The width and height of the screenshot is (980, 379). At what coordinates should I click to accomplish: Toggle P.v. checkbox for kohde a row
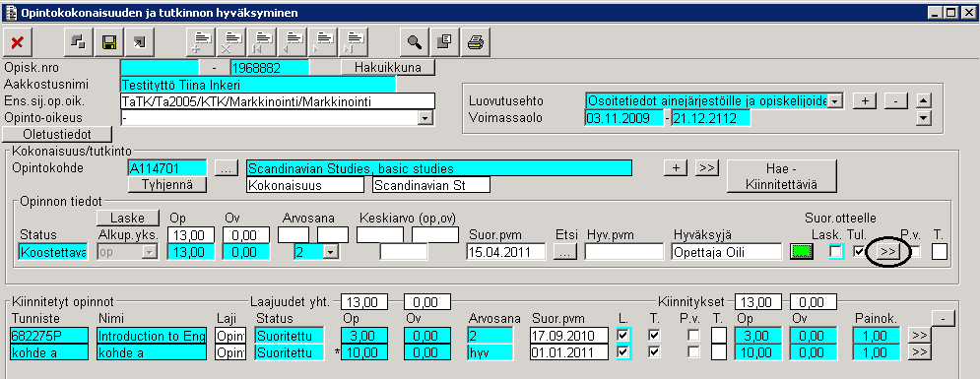(693, 352)
